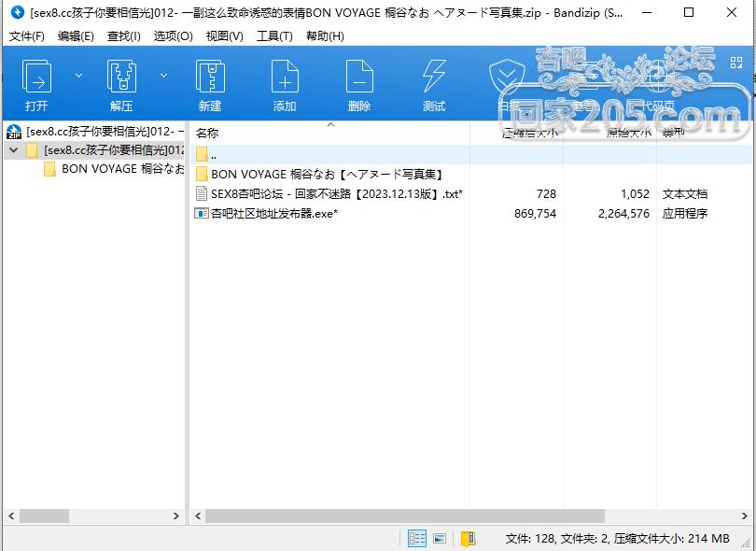The height and width of the screenshot is (551, 756).
Task: Click the tree pane horizontal scrollbar thumb
Action: [x=44, y=516]
